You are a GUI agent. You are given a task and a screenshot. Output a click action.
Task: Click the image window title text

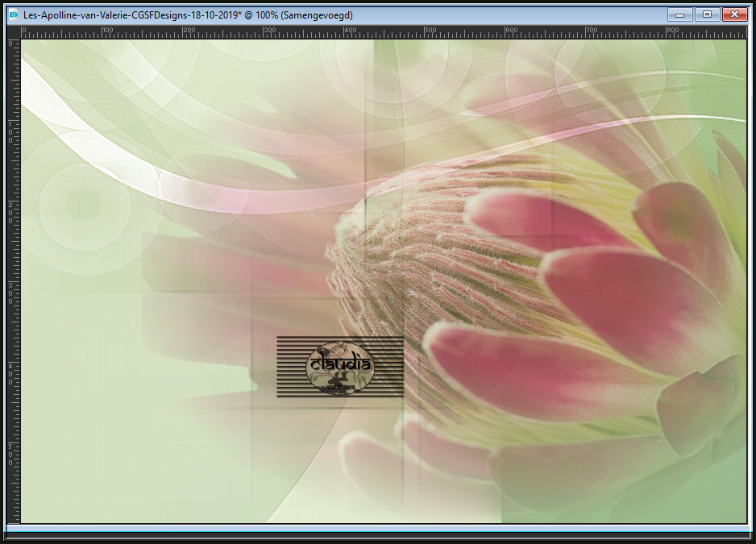[x=188, y=15]
